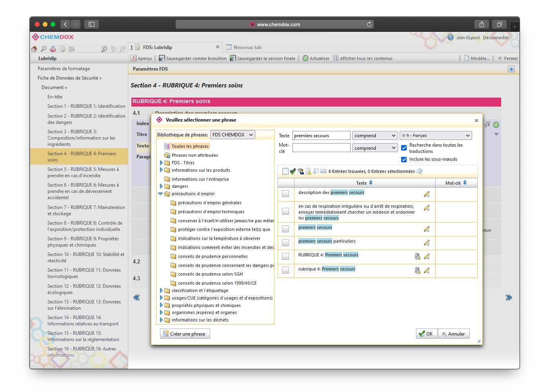Switch to the 'FDS: Lubrislip' tab
549x392 pixels.
(x=175, y=47)
